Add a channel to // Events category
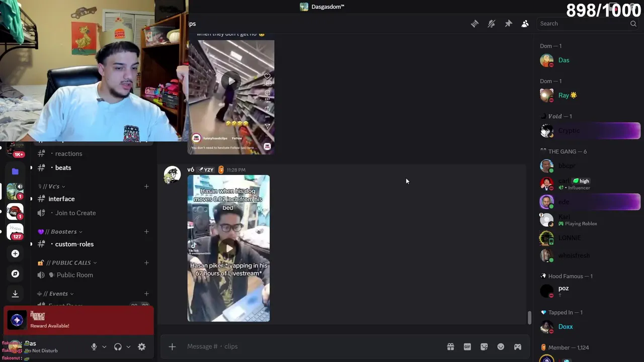 (x=146, y=294)
